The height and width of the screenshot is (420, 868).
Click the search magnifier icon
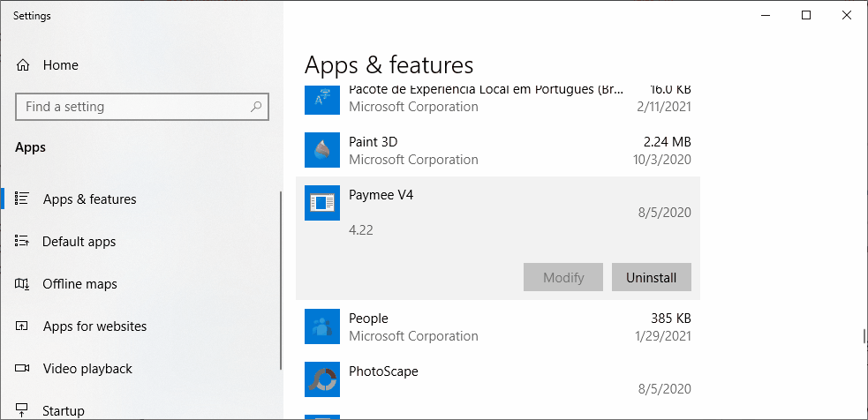(256, 107)
